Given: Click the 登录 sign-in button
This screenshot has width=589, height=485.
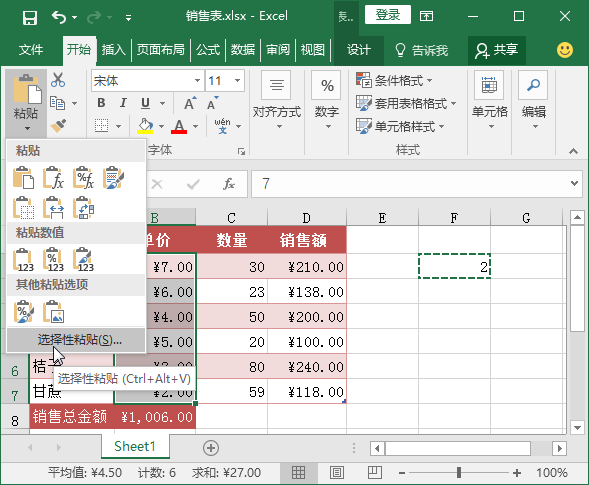Looking at the screenshot, I should pos(388,15).
